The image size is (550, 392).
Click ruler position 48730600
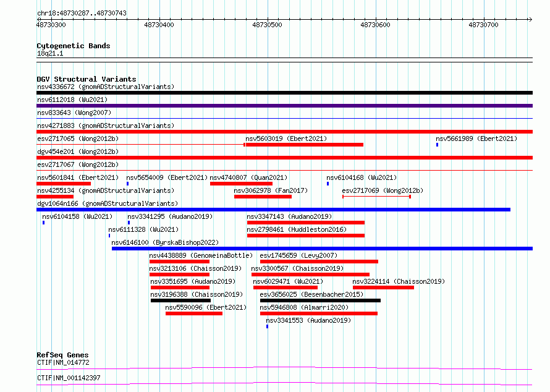(x=375, y=25)
